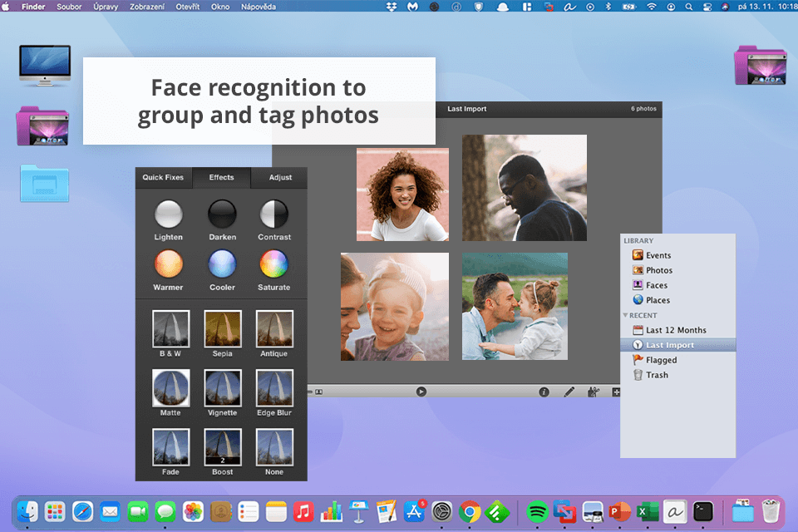
Task: Select the father kissing daughter photo
Action: tap(515, 307)
